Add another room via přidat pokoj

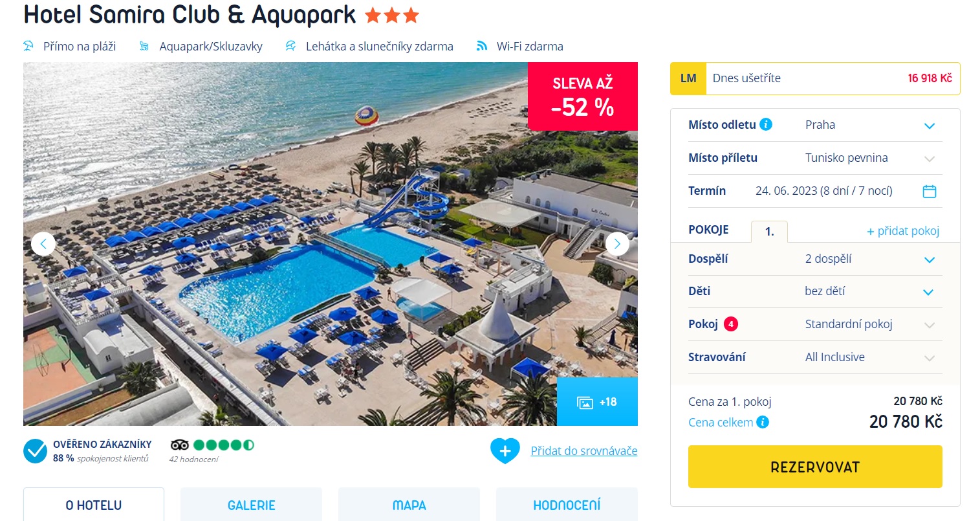point(903,231)
